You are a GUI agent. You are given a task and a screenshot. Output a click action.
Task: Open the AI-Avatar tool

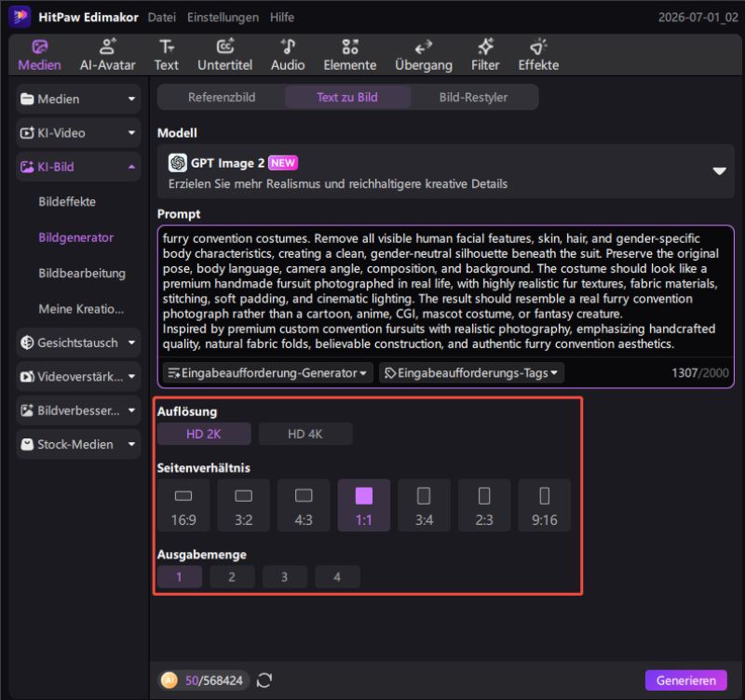pos(107,55)
